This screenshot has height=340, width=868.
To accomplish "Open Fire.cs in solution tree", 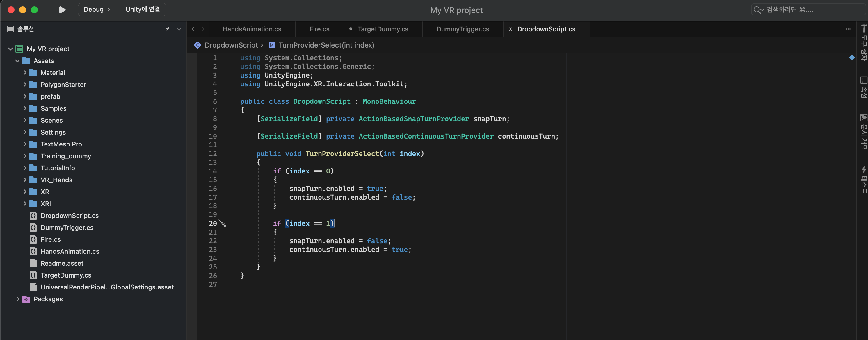I will [x=51, y=239].
